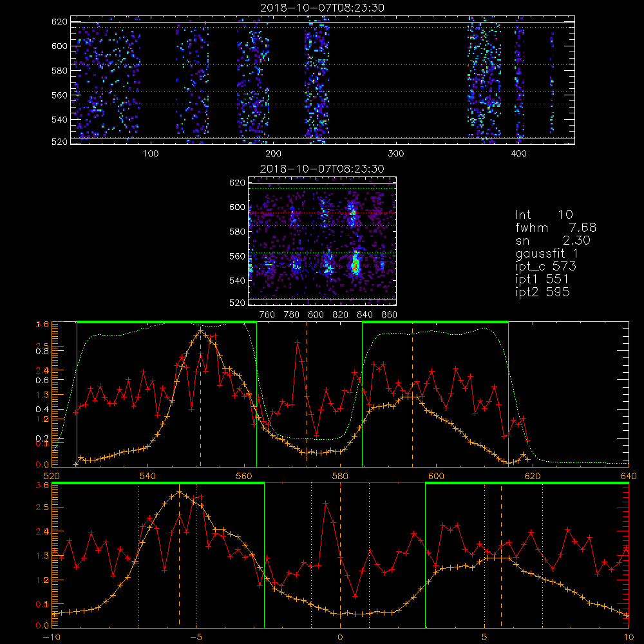Click the bright red-green blob in middle image
This screenshot has height=644, width=644.
coord(355,265)
